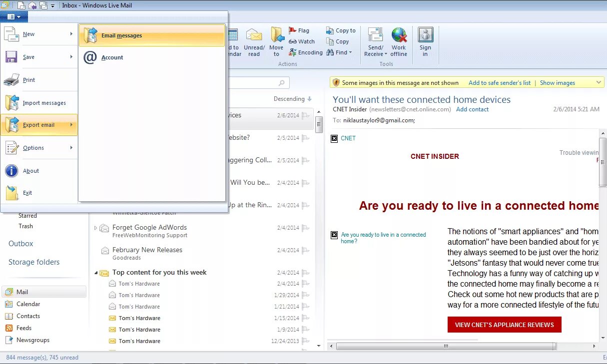This screenshot has width=607, height=364.
Task: Open the Outbox folder
Action: pos(21,244)
